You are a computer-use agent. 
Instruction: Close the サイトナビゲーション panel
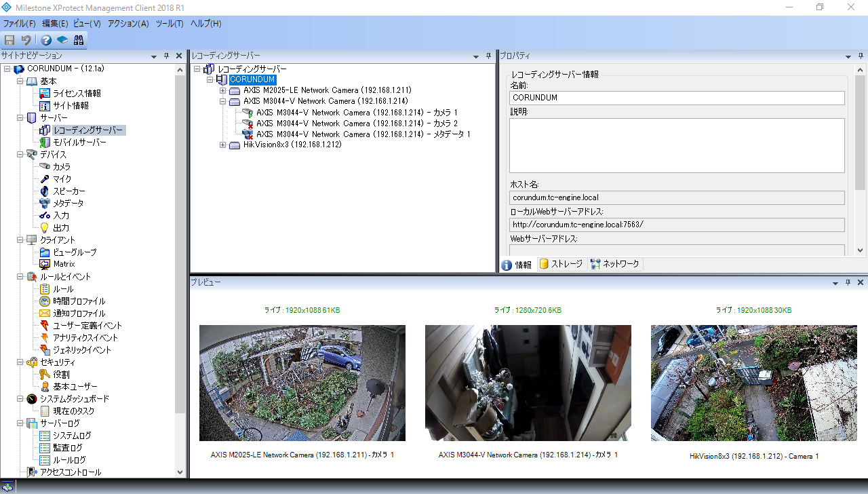pyautogui.click(x=179, y=56)
